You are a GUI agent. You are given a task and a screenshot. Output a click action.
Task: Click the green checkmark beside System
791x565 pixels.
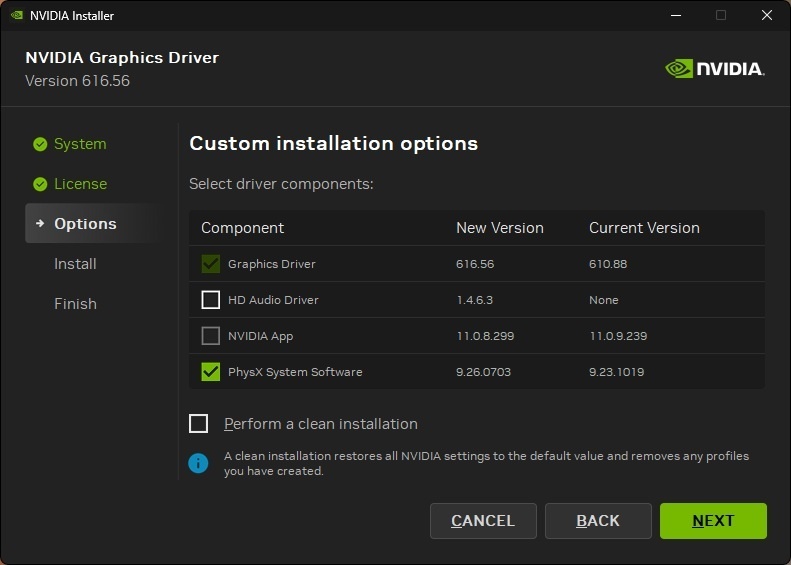pyautogui.click(x=40, y=144)
